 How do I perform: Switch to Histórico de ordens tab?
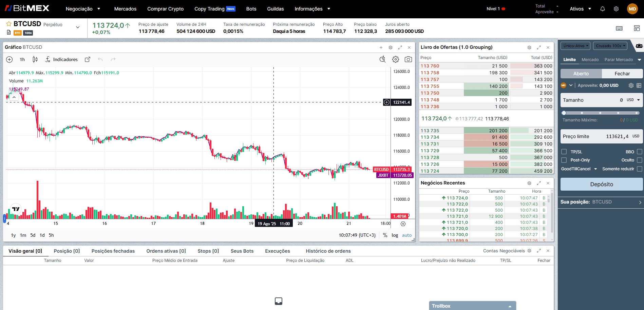pos(328,251)
